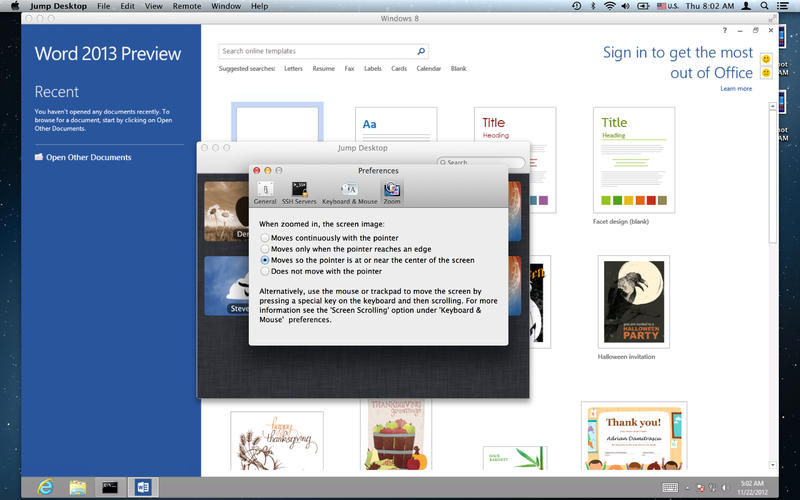Click the Blank suggested search
The height and width of the screenshot is (500, 800).
pyautogui.click(x=458, y=68)
